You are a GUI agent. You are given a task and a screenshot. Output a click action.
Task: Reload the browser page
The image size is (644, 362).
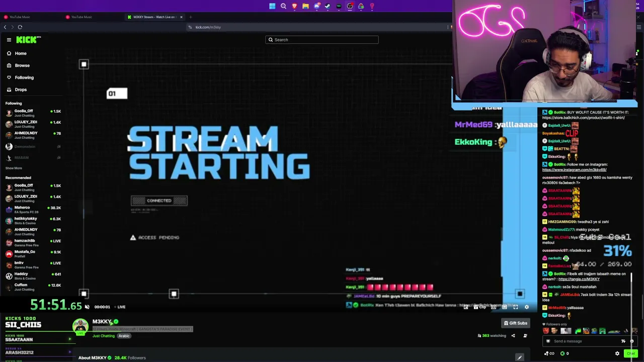[20, 27]
